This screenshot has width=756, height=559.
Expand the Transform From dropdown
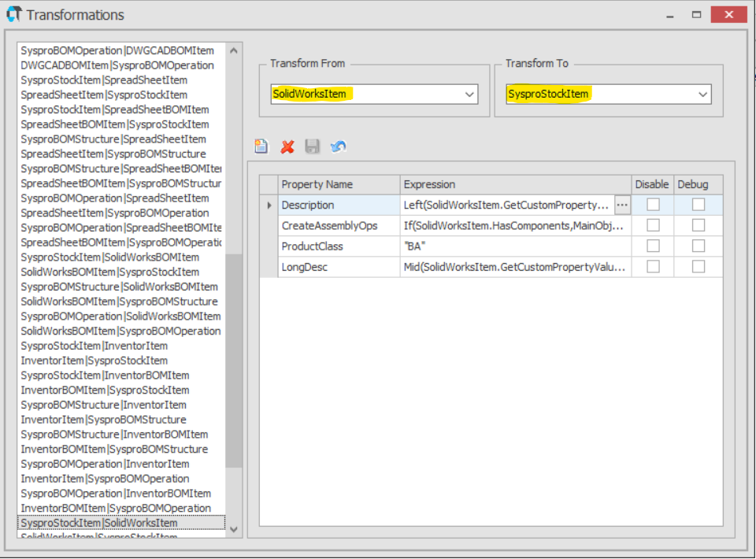click(x=469, y=94)
